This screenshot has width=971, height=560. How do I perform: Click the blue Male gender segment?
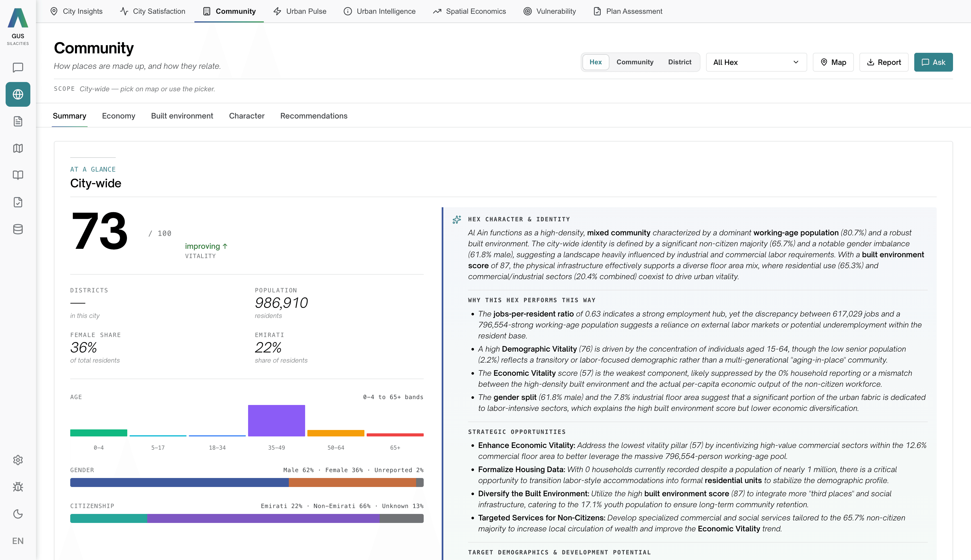179,482
